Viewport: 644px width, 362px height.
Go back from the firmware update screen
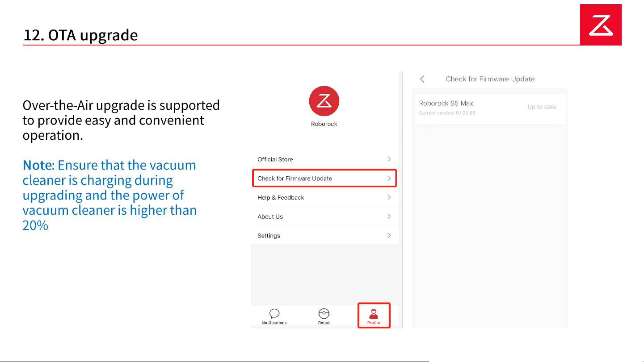coord(422,79)
